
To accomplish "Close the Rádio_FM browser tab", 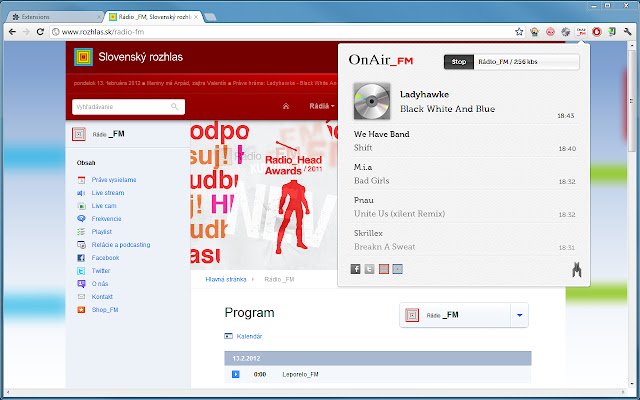I will coord(196,17).
